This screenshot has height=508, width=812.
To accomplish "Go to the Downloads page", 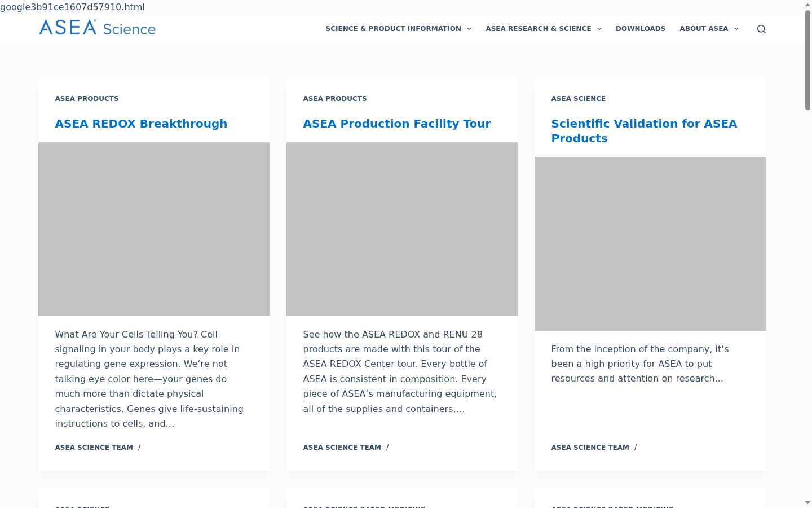I will click(x=641, y=29).
